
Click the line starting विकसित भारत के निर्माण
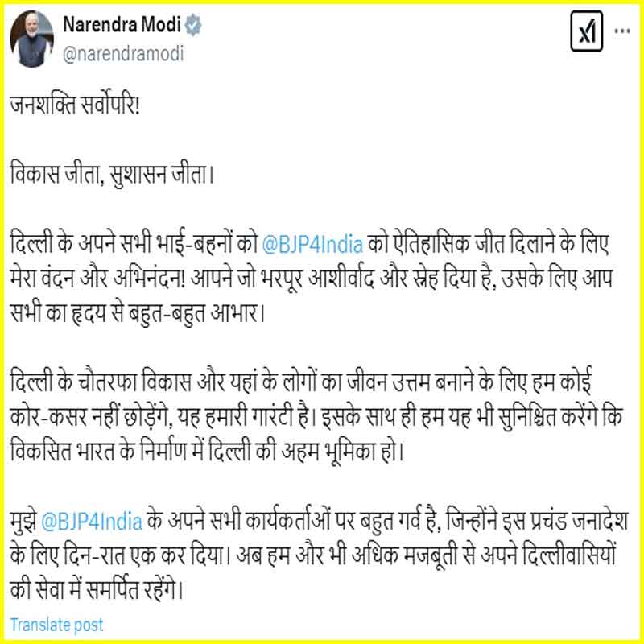tap(207, 452)
